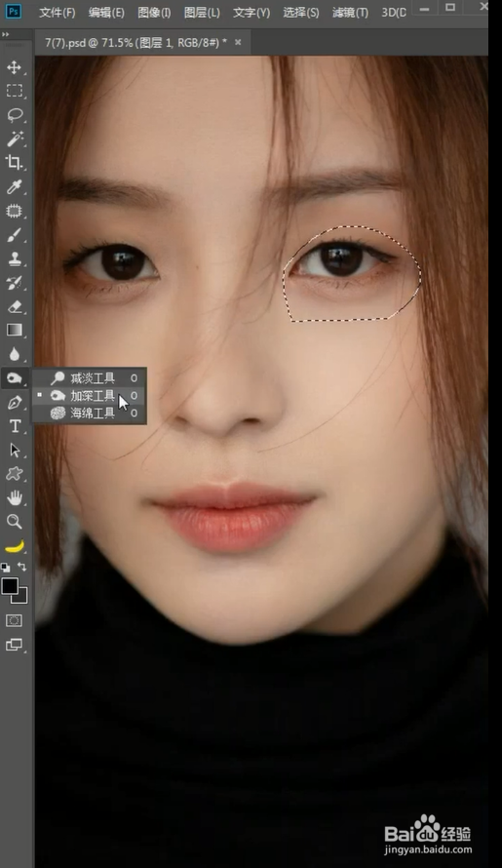Select the Horizontal Type tool
The height and width of the screenshot is (868, 502).
click(x=14, y=426)
